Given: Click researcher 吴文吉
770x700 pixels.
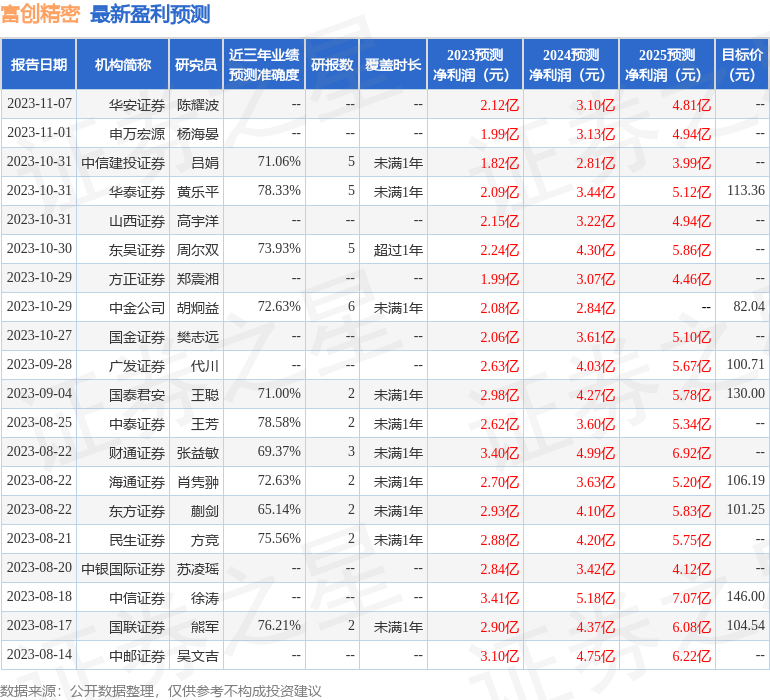Looking at the screenshot, I should (x=198, y=655).
